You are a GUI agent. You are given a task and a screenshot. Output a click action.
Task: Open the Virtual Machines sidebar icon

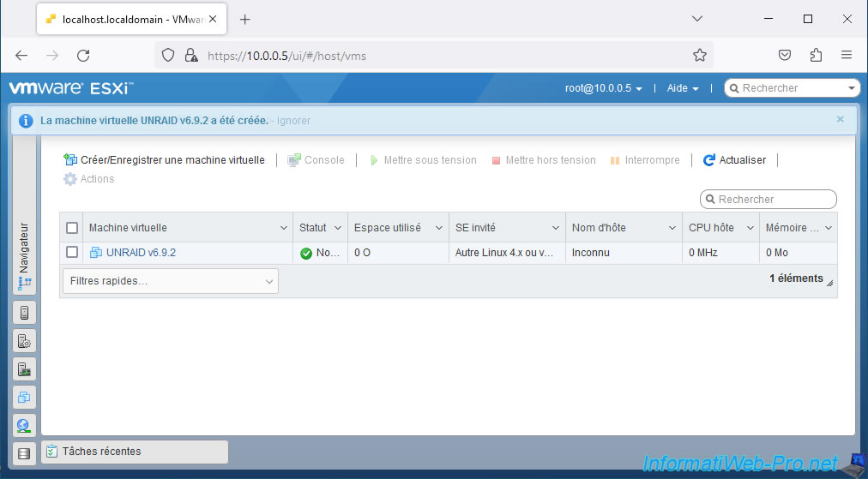tap(24, 398)
